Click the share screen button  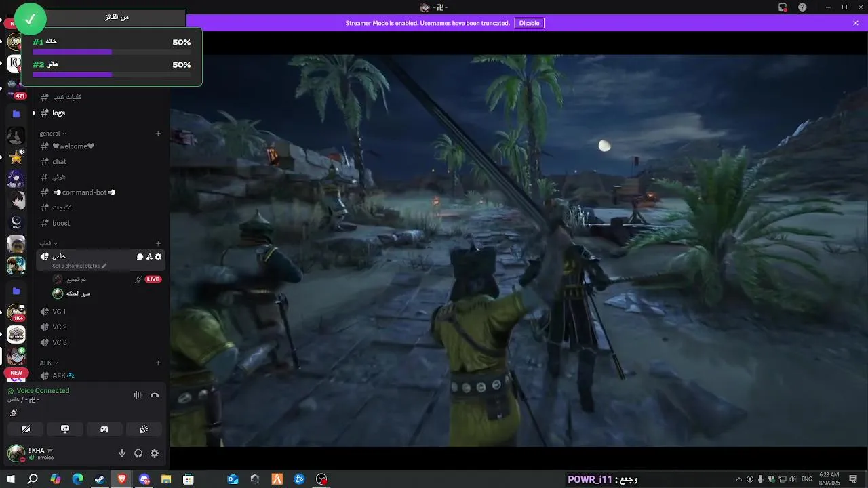click(x=65, y=429)
